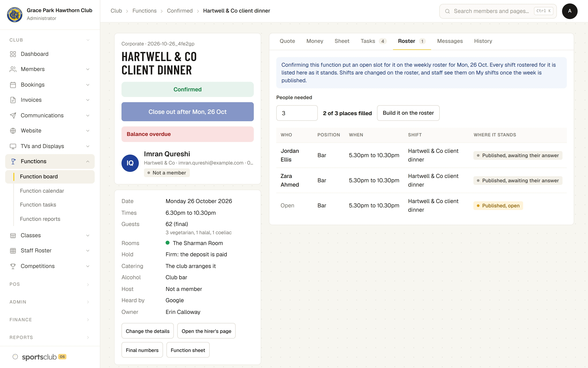The image size is (588, 368).
Task: Click the Functions cocktail glass icon
Action: 13,161
